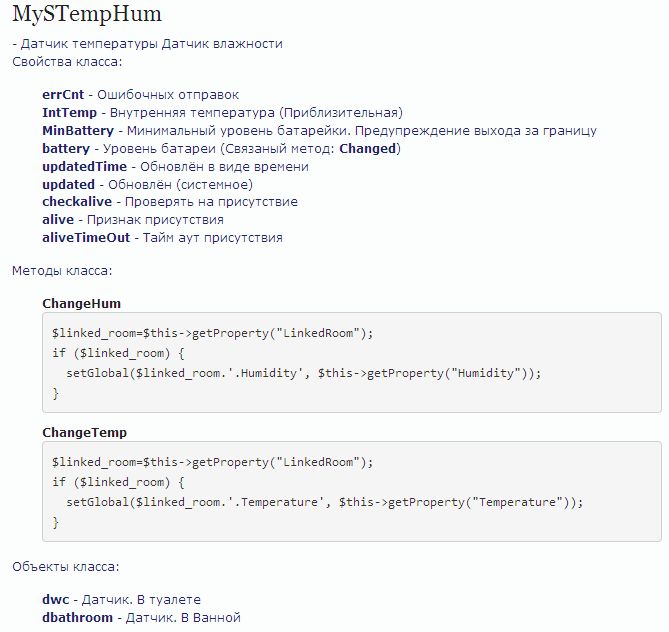
Task: Open the dbathroom sensor object
Action: pos(77,618)
